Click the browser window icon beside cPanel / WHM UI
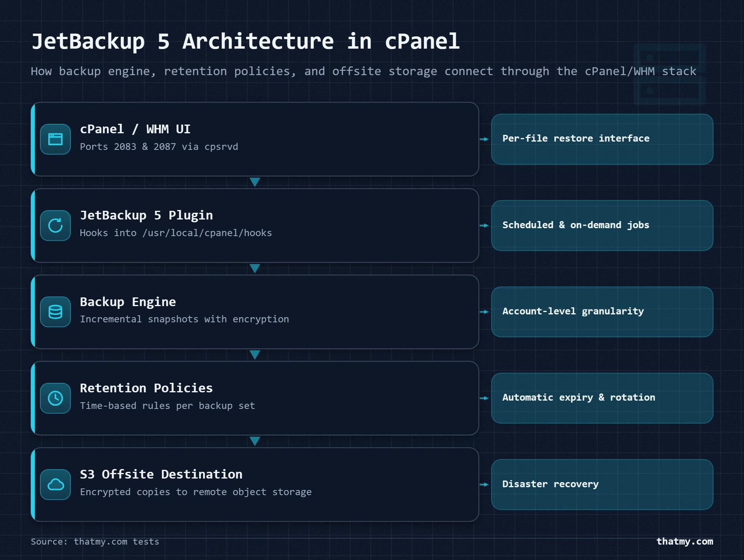 click(55, 139)
